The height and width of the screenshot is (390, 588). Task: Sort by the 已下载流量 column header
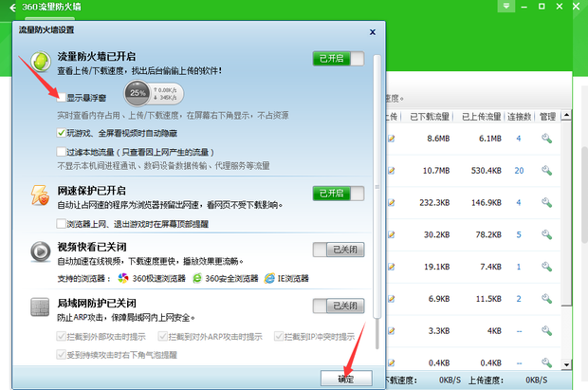430,117
